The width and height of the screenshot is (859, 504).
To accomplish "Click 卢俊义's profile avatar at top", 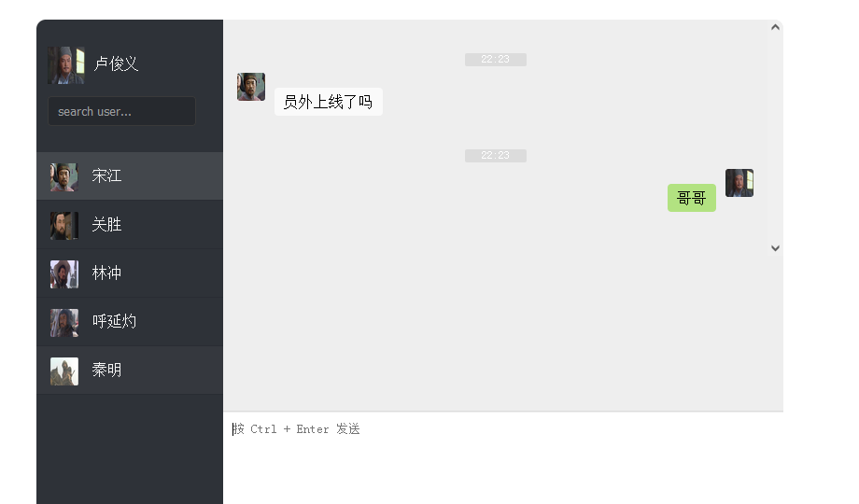I will [65, 65].
